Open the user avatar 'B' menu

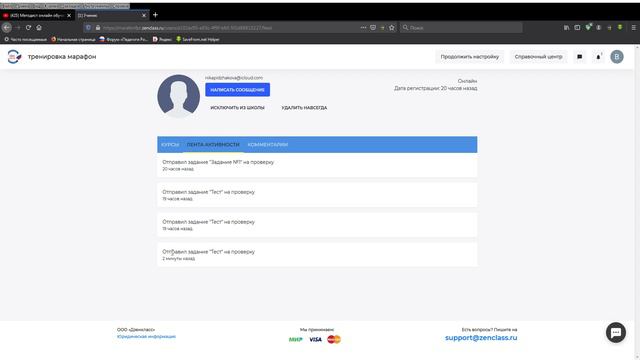(617, 57)
